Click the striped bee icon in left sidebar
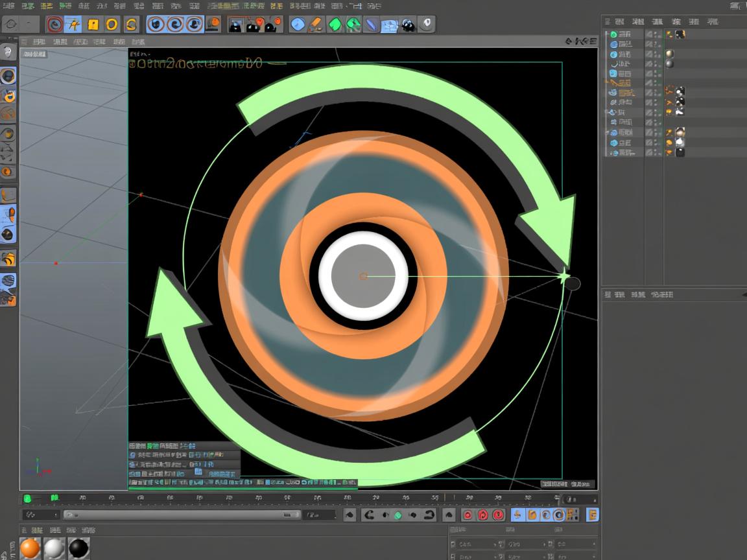The height and width of the screenshot is (560, 747). click(x=8, y=259)
